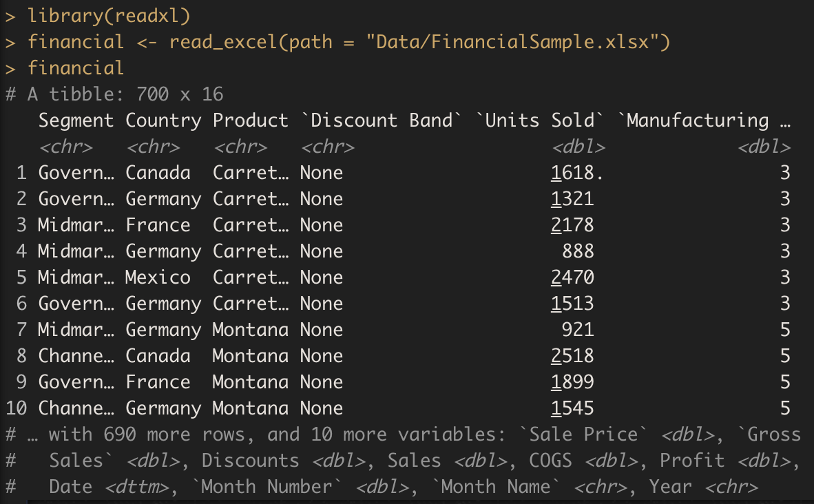Click the Product column header

pyautogui.click(x=250, y=120)
